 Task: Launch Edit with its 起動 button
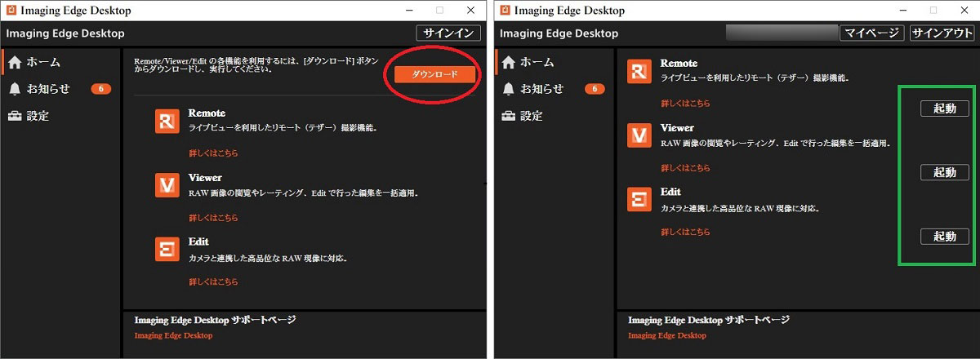tap(945, 237)
